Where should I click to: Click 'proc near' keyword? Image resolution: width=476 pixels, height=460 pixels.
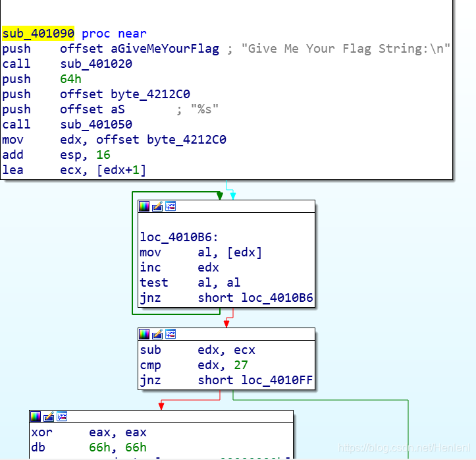coord(114,34)
